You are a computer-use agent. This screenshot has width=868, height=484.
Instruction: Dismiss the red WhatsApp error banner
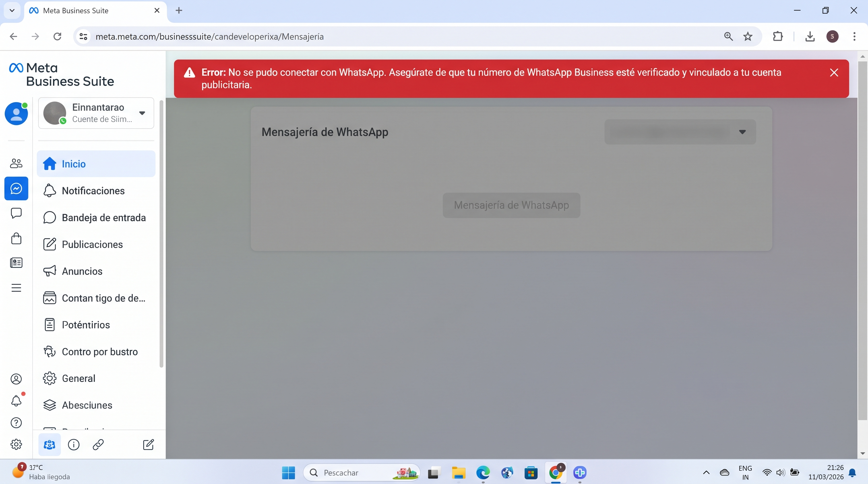click(834, 72)
